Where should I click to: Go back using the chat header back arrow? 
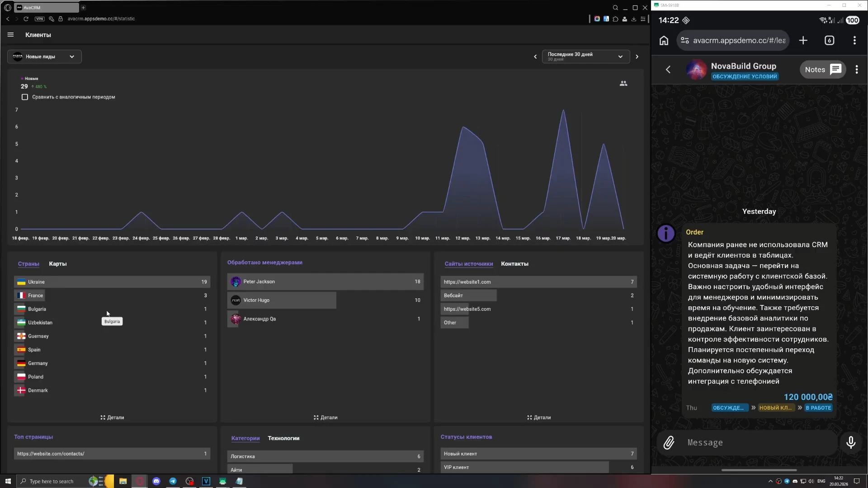[x=668, y=70]
